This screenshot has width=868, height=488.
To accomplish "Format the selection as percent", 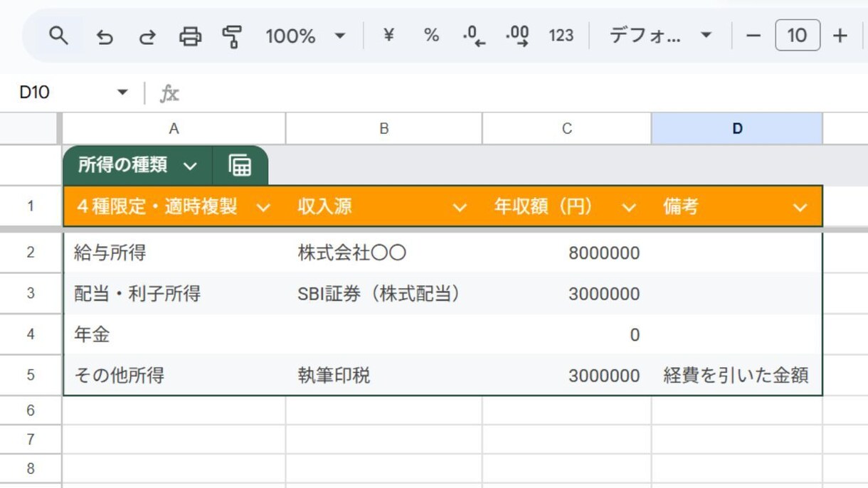I will tap(431, 36).
